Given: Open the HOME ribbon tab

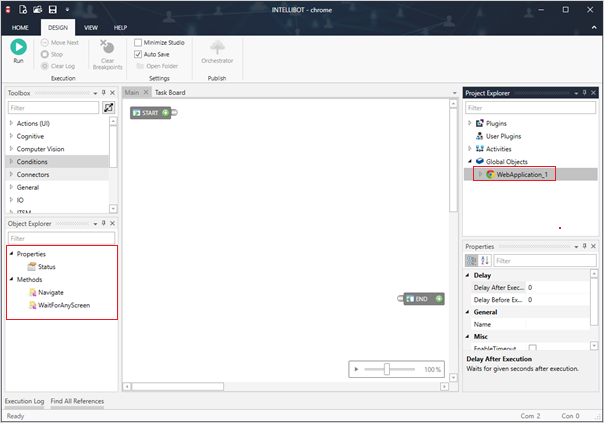Looking at the screenshot, I should coord(20,27).
